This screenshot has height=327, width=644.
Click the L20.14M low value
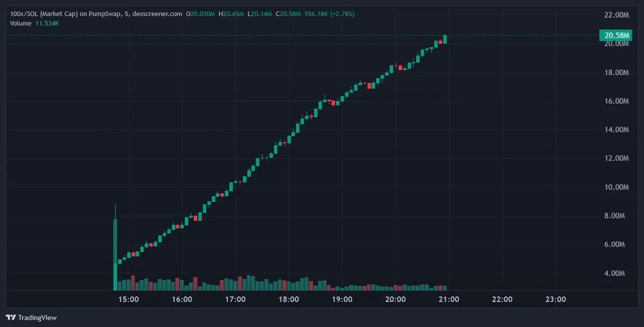click(259, 14)
